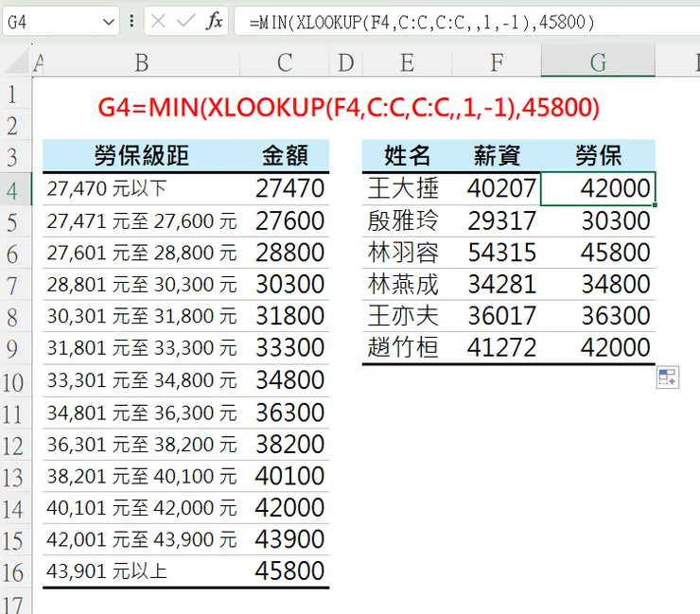Select amount cell 27470
The width and height of the screenshot is (700, 614).
coord(285,189)
